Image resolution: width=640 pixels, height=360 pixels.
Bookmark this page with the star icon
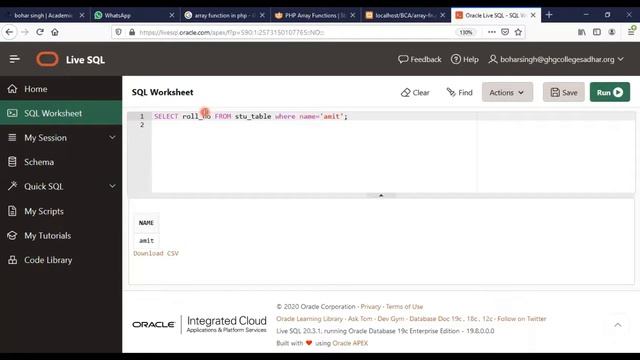coord(518,32)
